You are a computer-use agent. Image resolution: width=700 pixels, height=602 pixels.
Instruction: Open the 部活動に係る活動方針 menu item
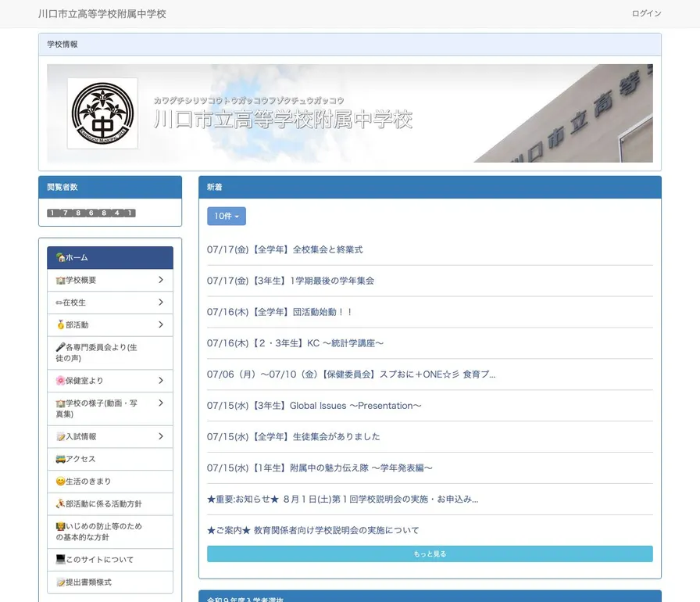110,503
